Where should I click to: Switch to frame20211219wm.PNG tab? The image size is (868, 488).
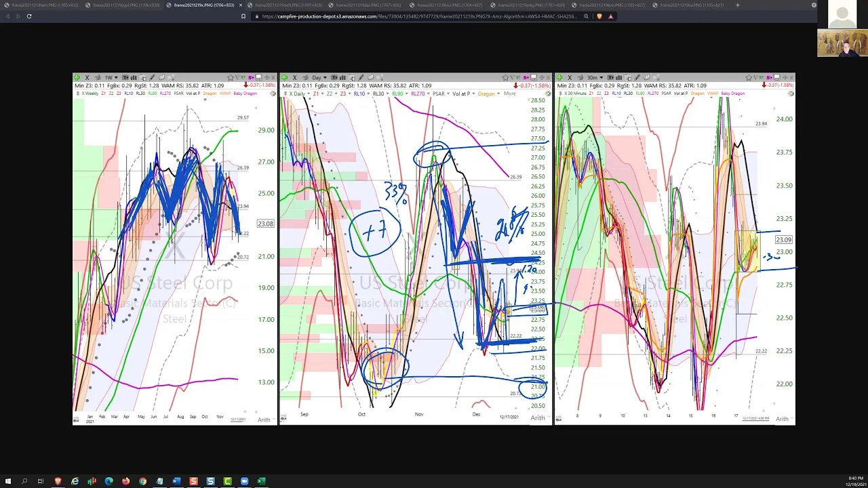[41, 5]
